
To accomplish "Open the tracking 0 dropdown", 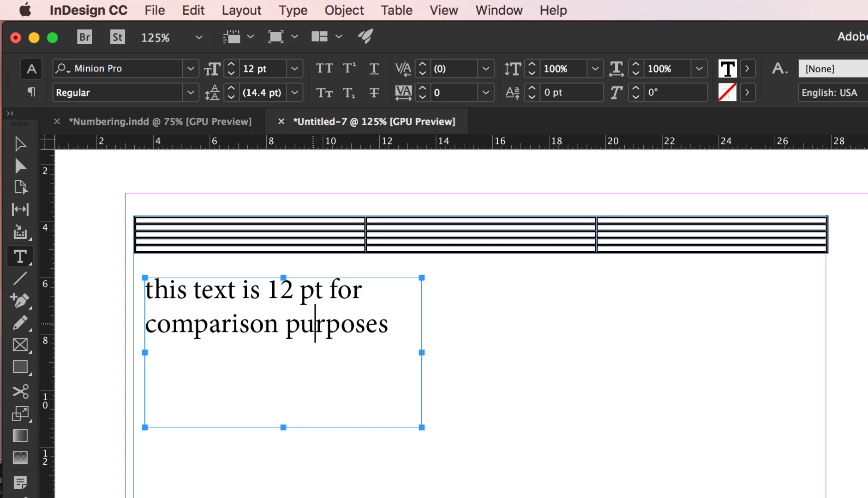I will (486, 93).
